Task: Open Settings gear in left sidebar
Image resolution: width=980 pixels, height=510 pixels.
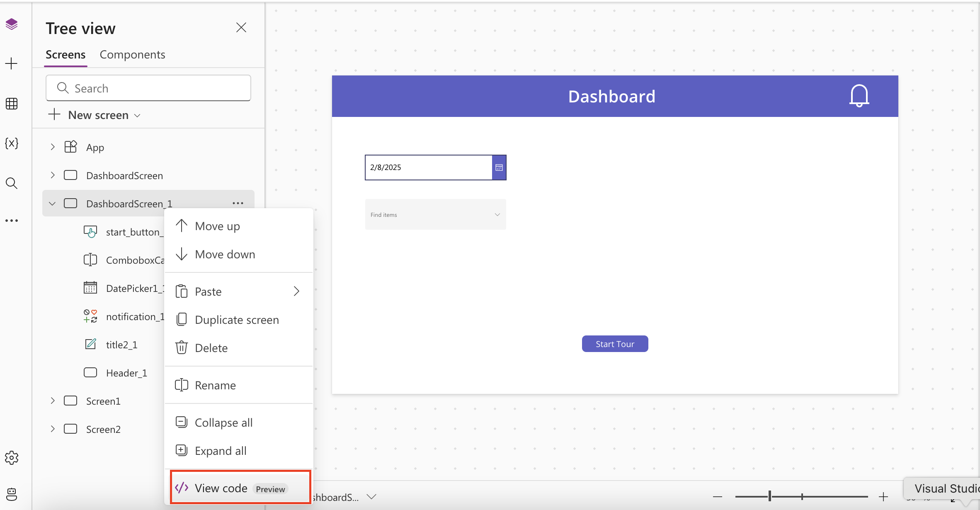Action: 12,458
